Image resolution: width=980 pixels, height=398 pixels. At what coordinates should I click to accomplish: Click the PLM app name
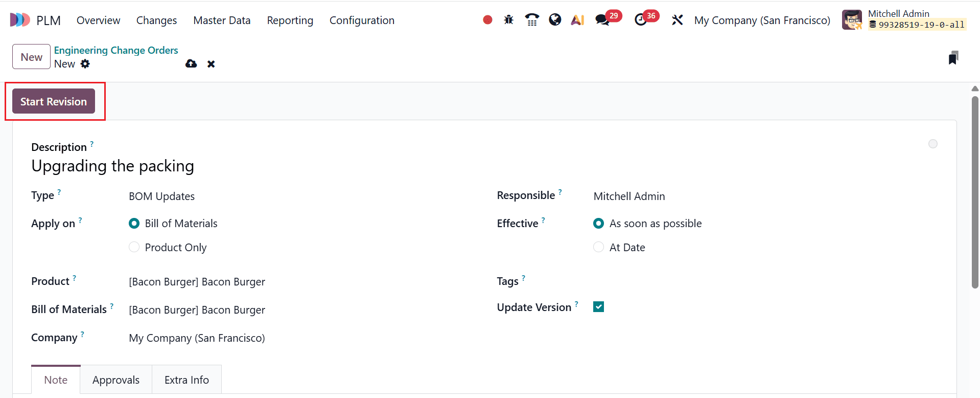pos(49,20)
